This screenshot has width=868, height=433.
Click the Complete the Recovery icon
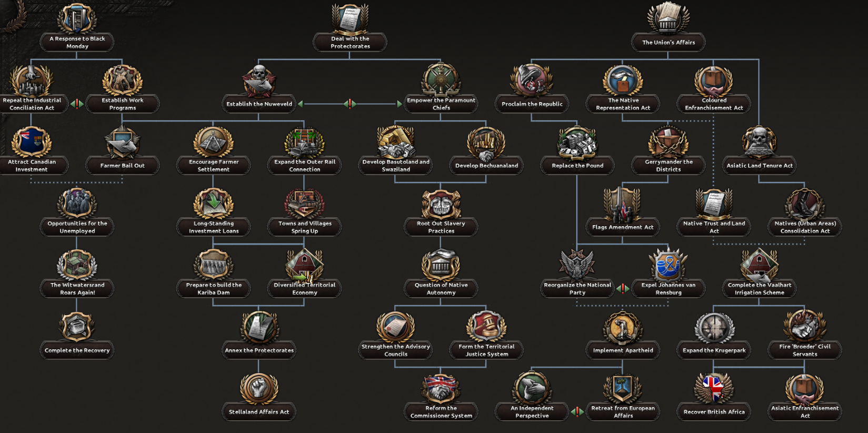click(77, 327)
